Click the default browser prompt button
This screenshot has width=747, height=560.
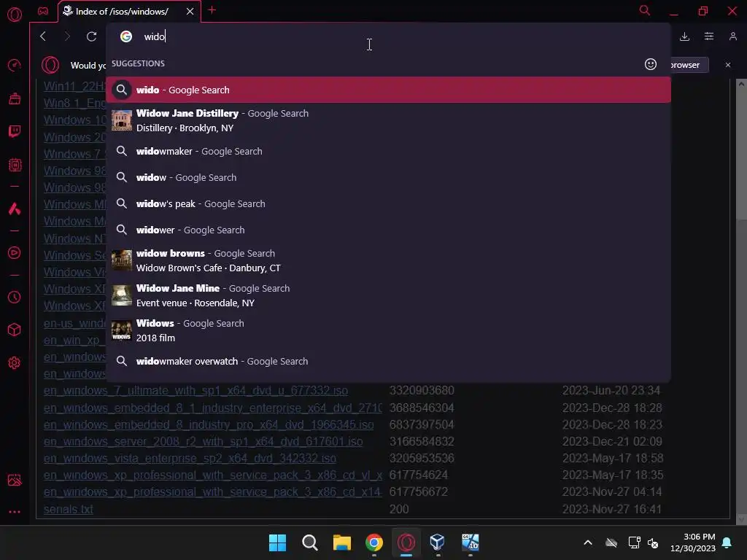click(689, 65)
